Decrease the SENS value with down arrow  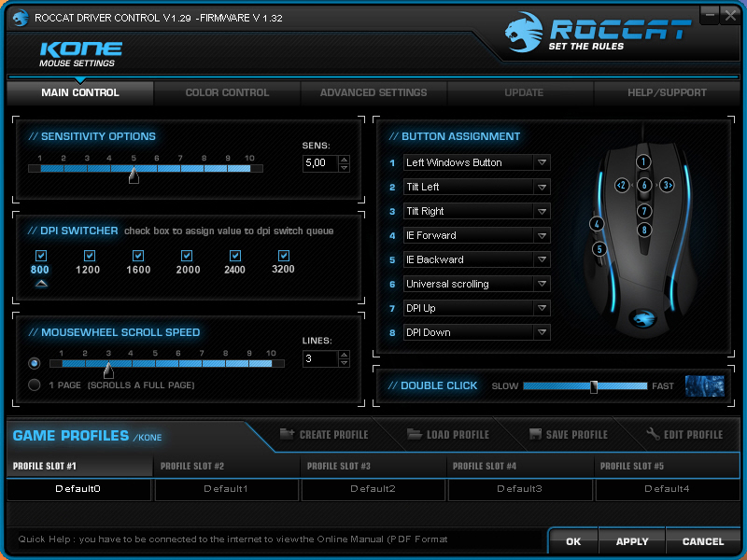click(344, 168)
